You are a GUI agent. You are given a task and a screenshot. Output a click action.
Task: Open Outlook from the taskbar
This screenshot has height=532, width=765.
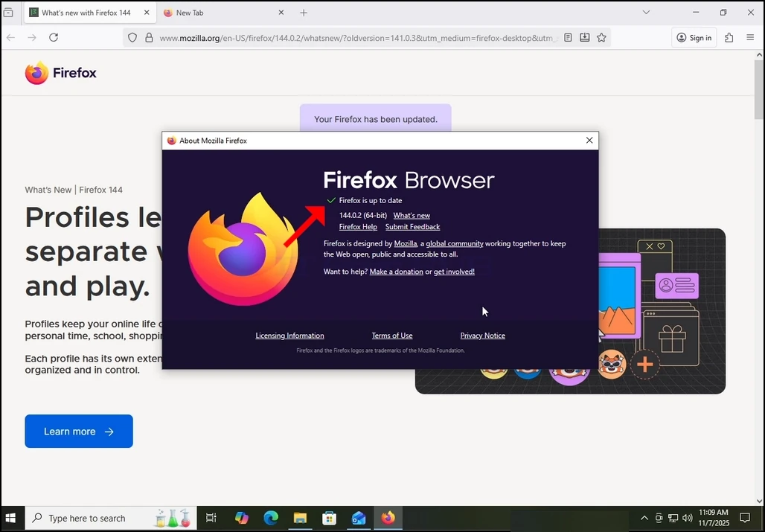359,518
